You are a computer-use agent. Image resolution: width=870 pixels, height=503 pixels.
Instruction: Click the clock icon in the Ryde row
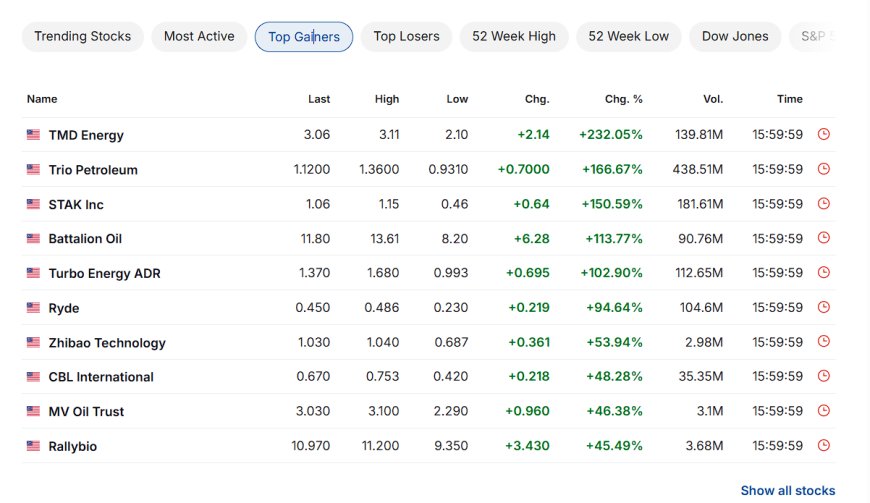(823, 307)
